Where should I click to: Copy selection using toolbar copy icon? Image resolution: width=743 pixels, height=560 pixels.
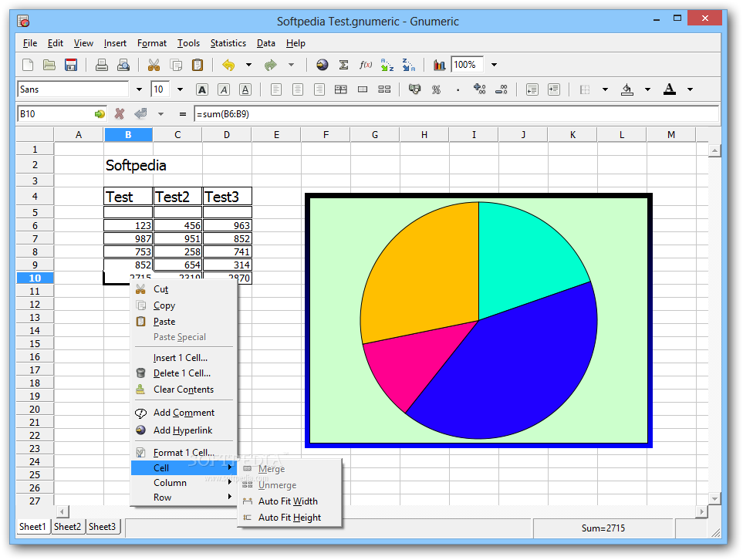click(176, 65)
